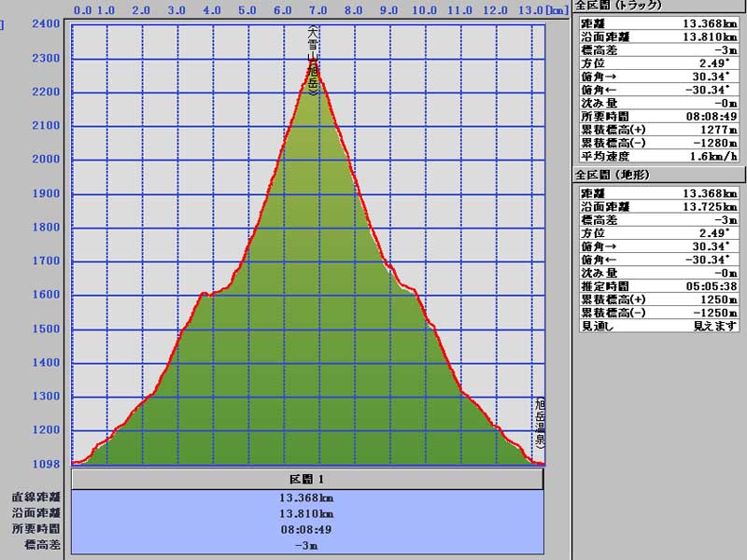
Task: Select the 全区間 (地形) panel header
Action: pyautogui.click(x=613, y=175)
